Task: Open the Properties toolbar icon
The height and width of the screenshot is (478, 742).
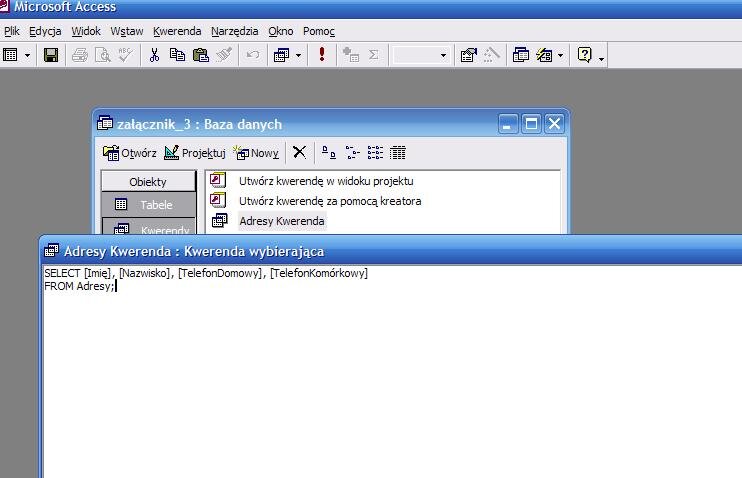Action: [468, 55]
